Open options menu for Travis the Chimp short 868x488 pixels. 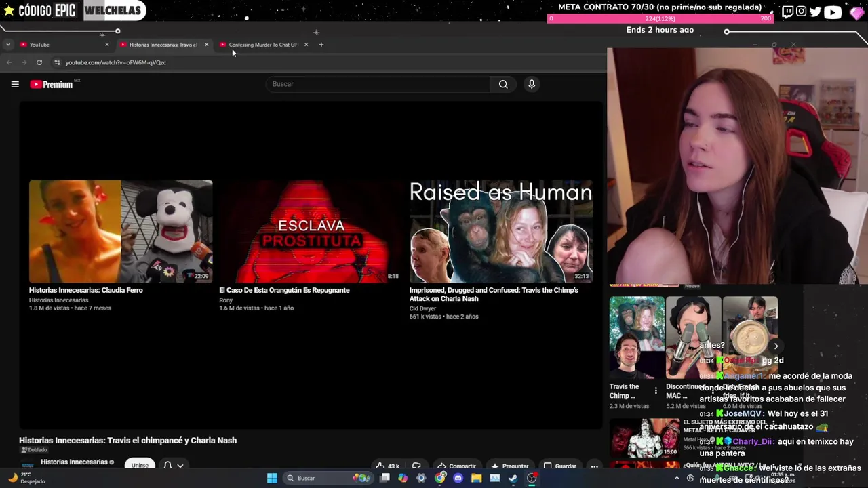[x=656, y=390]
